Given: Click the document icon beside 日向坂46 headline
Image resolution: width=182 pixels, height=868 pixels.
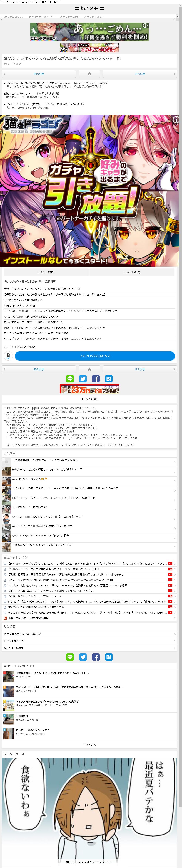Looking at the screenshot, I should tap(5, 563).
